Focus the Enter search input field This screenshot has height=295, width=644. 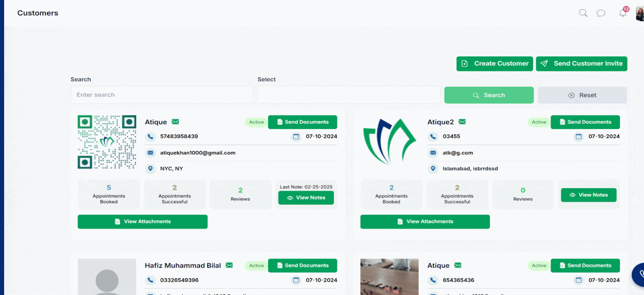click(x=162, y=95)
